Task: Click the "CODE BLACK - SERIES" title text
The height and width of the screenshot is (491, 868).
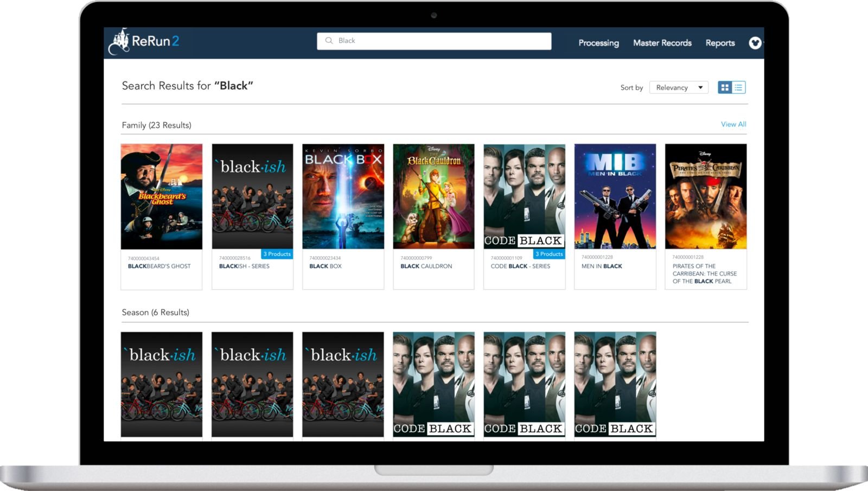Action: pos(520,266)
